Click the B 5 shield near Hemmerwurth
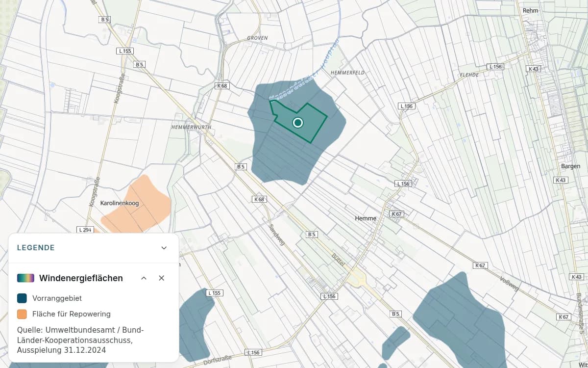The width and height of the screenshot is (588, 368). [x=241, y=167]
